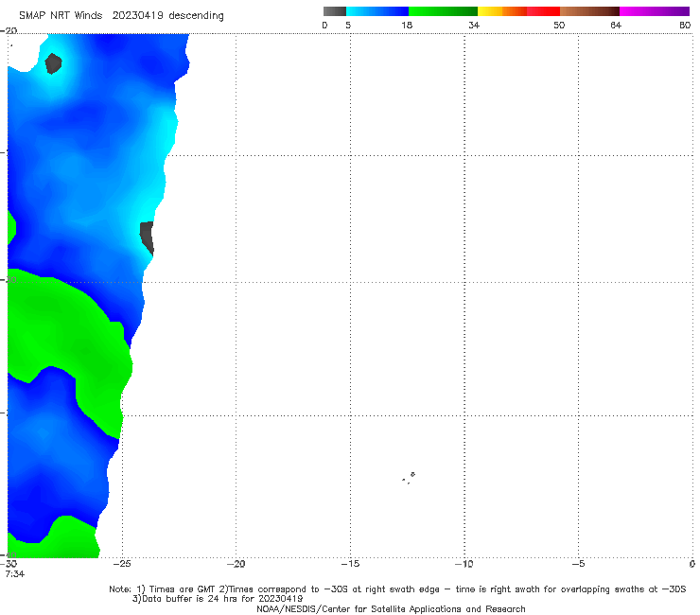Click the blue 5-18 segment of the color bar
This screenshot has width=700, height=615.
[377, 11]
